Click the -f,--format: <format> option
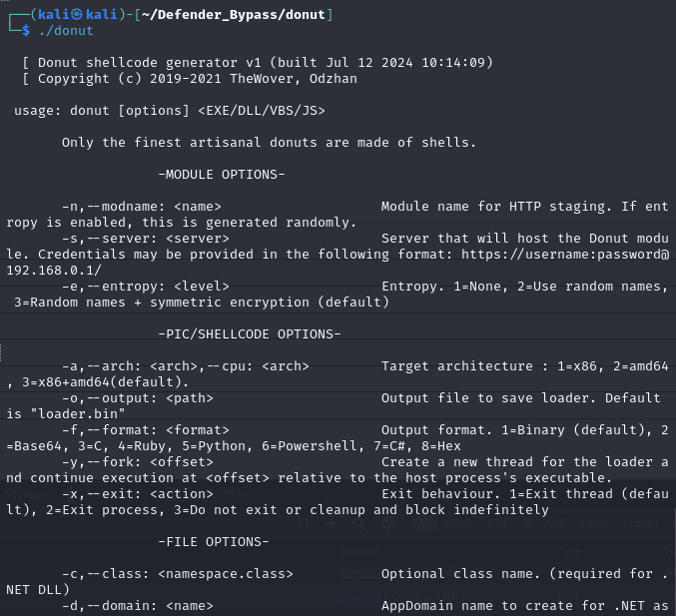The image size is (676, 616). pos(146,429)
